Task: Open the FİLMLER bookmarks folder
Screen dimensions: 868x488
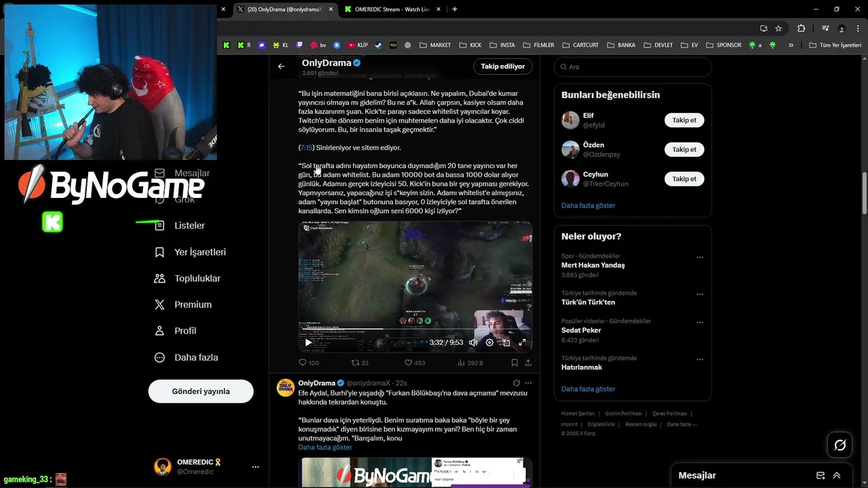Action: [x=538, y=45]
